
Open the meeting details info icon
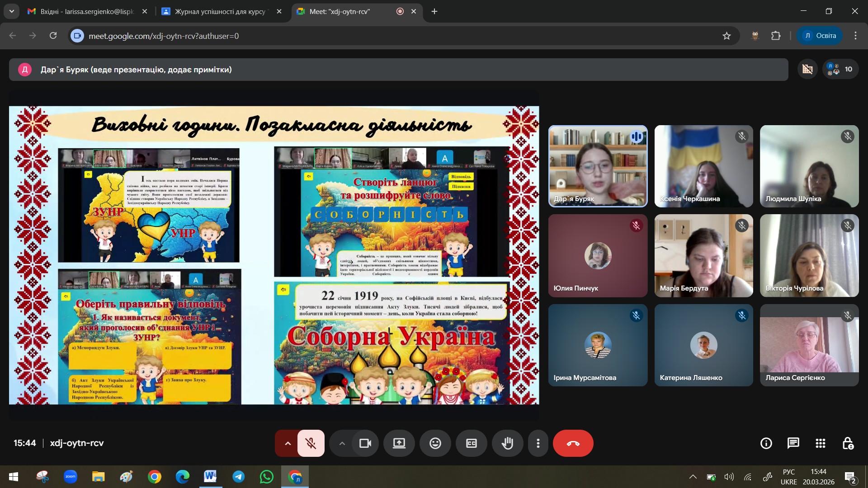click(766, 443)
